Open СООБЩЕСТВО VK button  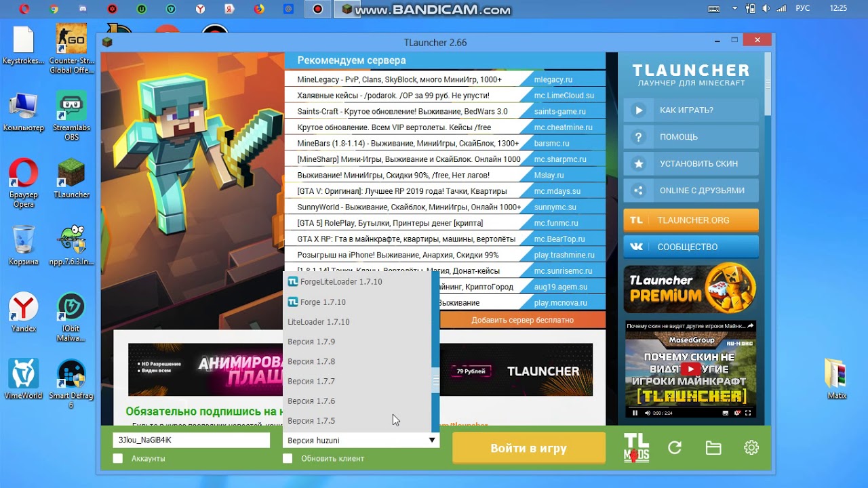coord(691,247)
